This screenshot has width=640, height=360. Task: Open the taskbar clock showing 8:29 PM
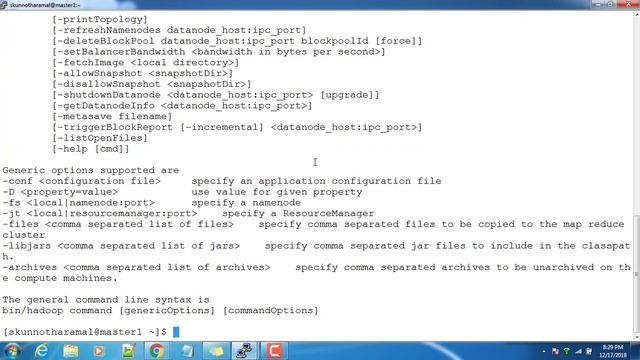click(x=613, y=351)
